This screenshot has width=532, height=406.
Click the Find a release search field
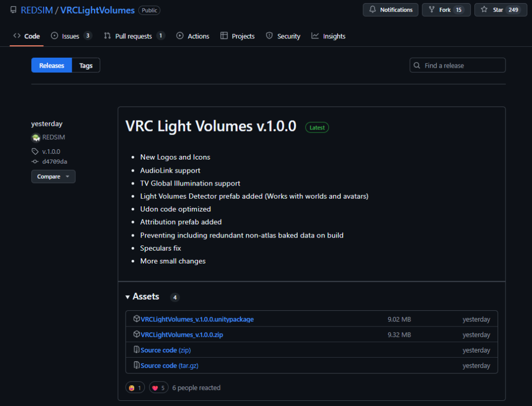pyautogui.click(x=457, y=65)
